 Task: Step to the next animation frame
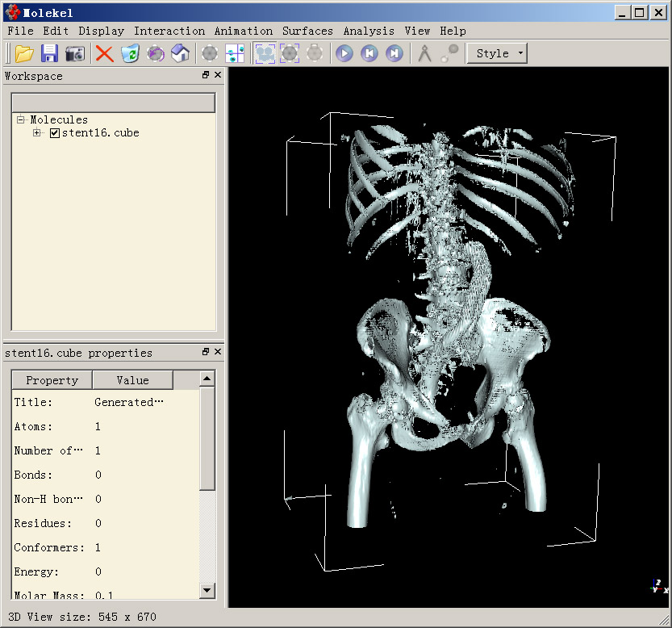tap(394, 53)
